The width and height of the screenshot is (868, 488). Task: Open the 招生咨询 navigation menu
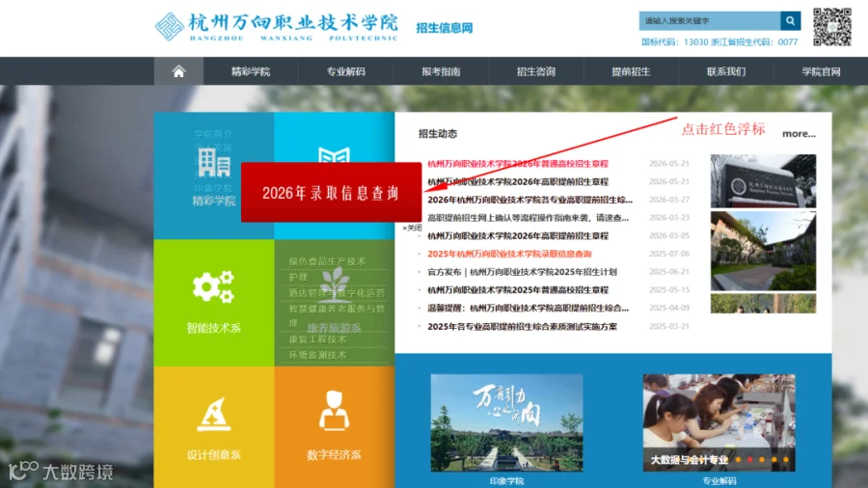coord(536,71)
